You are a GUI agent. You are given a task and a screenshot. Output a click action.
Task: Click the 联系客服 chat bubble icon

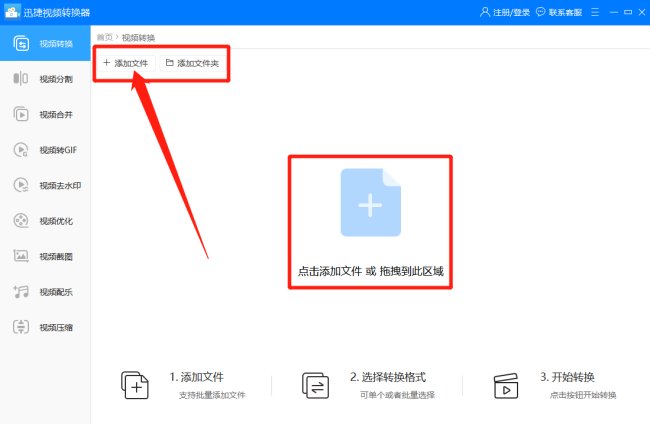tap(541, 12)
